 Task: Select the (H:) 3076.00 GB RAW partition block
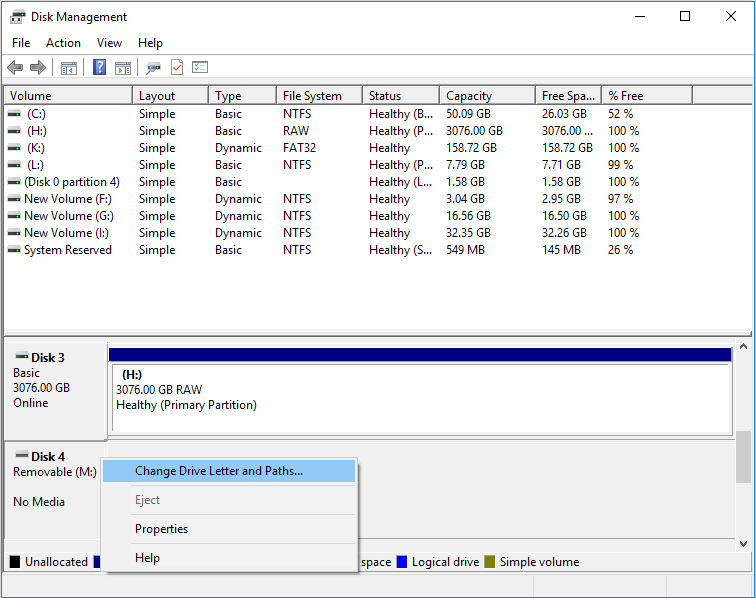[x=421, y=397]
